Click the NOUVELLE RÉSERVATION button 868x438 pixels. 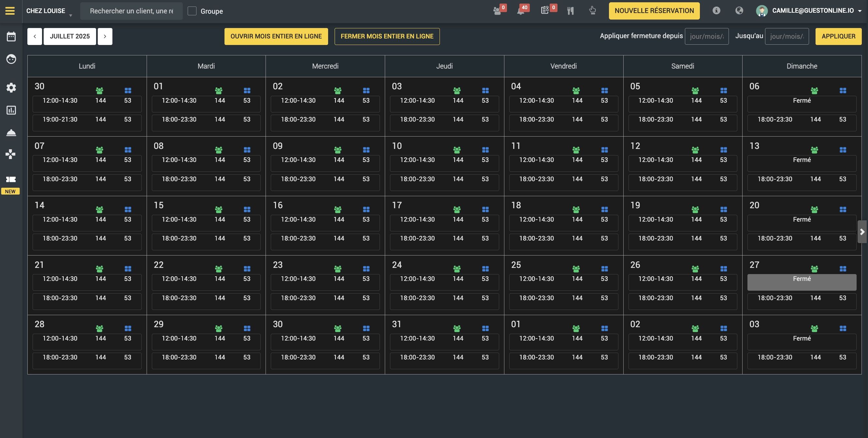[654, 11]
